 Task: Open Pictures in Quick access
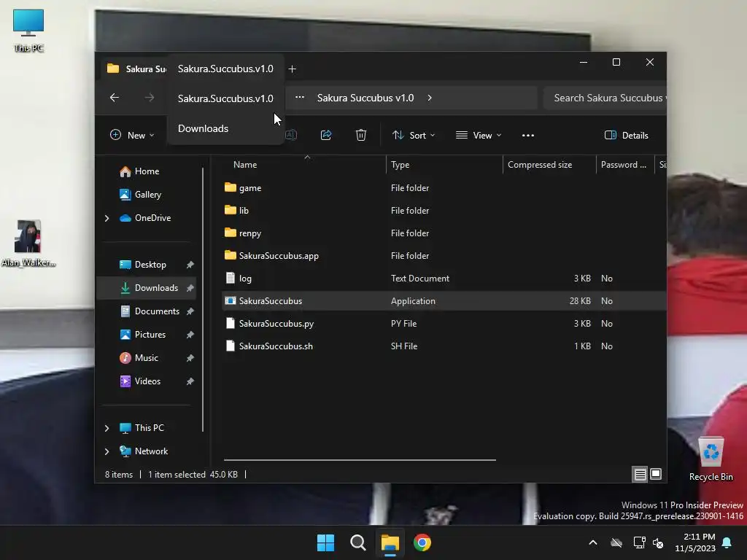(150, 335)
